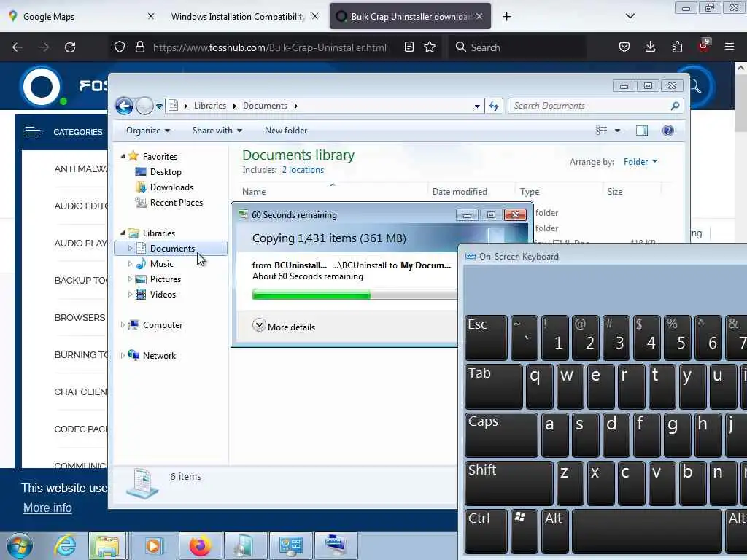The width and height of the screenshot is (747, 560).
Task: Open Explorer help question mark icon
Action: coord(668,131)
